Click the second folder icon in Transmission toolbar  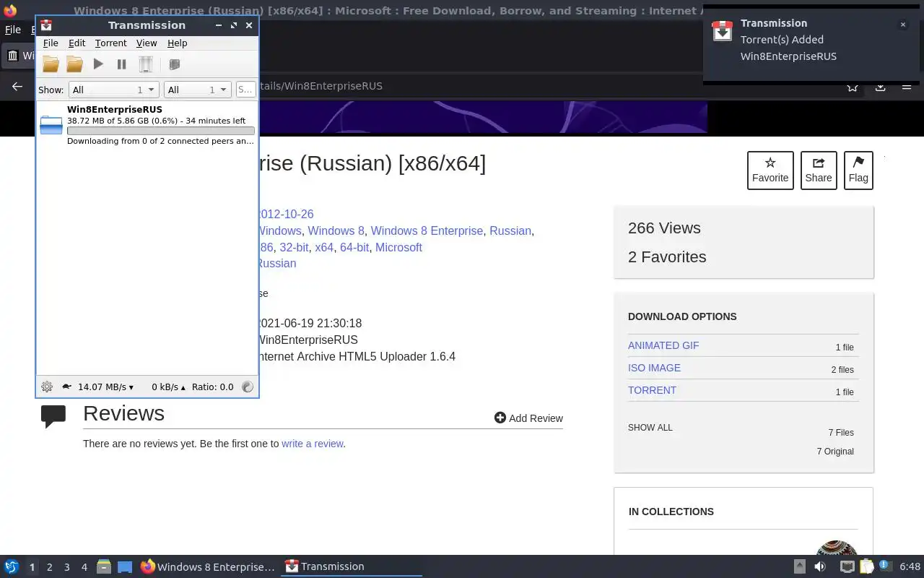74,64
